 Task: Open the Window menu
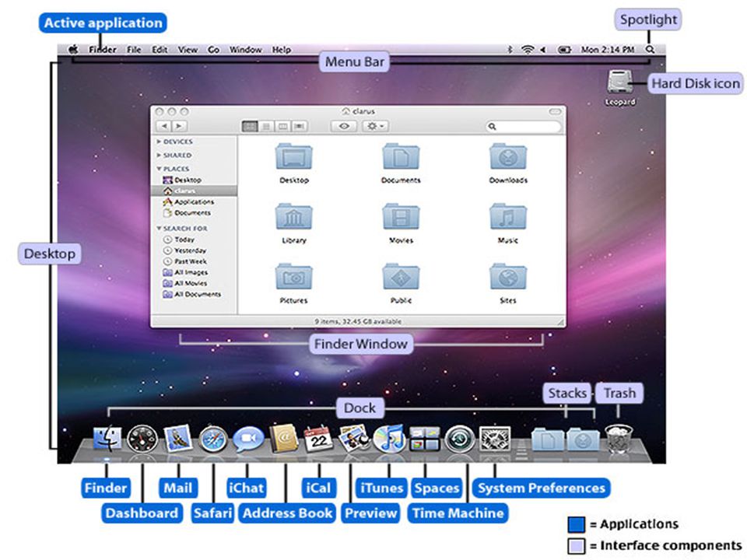pyautogui.click(x=246, y=50)
